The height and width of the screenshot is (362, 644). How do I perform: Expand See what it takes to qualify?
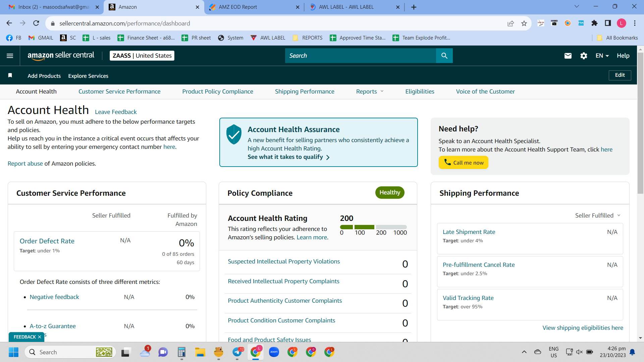pos(289,157)
